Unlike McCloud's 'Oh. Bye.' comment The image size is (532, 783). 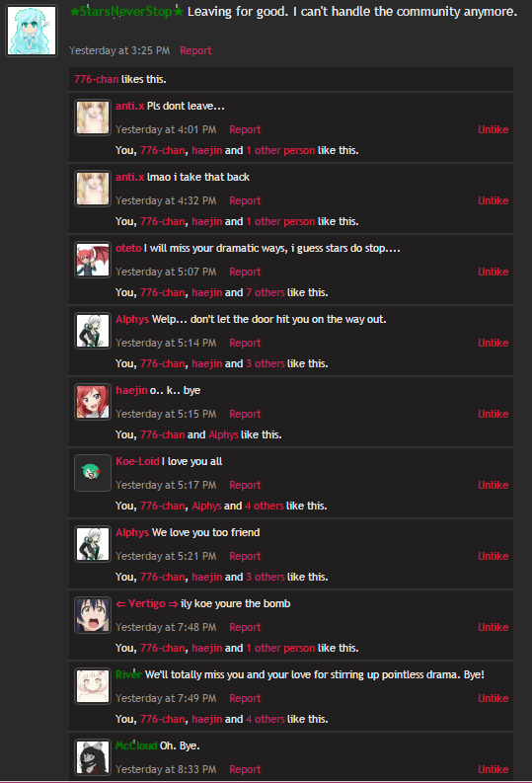click(x=494, y=769)
